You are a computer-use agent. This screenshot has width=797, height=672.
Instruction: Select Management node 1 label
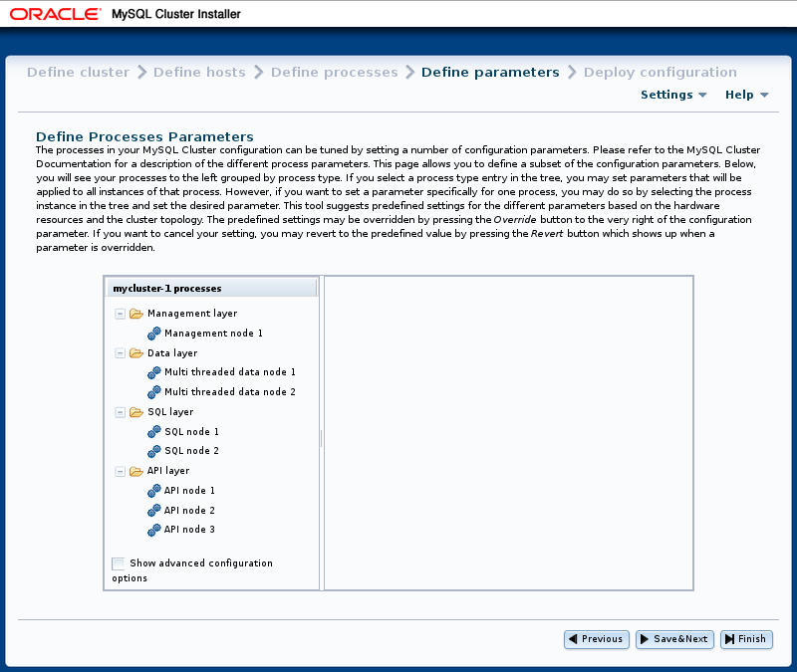point(213,334)
